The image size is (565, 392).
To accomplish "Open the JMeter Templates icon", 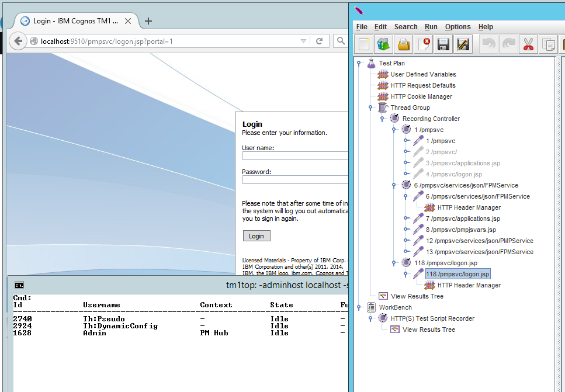I will pos(384,44).
